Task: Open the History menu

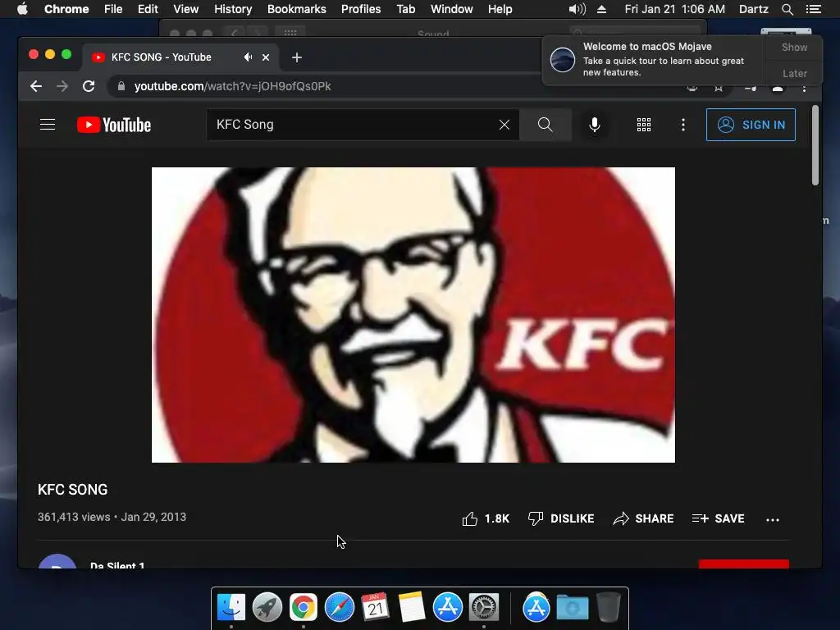Action: pyautogui.click(x=233, y=9)
